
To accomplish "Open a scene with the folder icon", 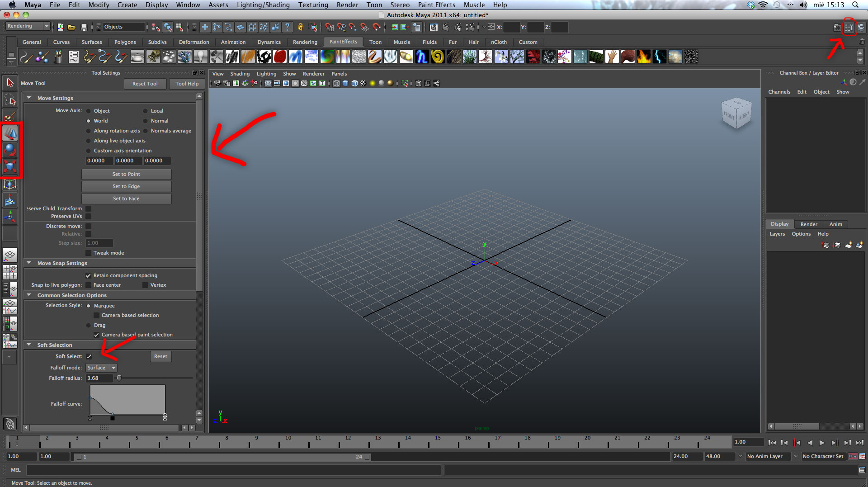I will coord(71,27).
